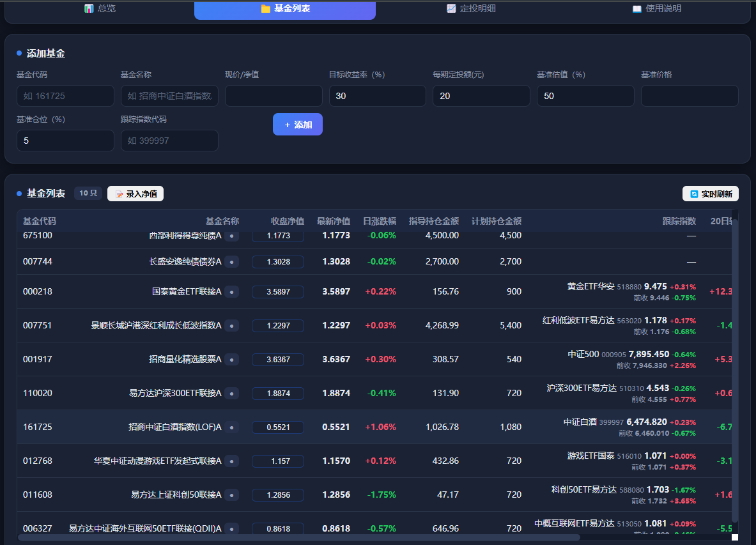Select the 基准估值 field showing 50

tap(585, 96)
